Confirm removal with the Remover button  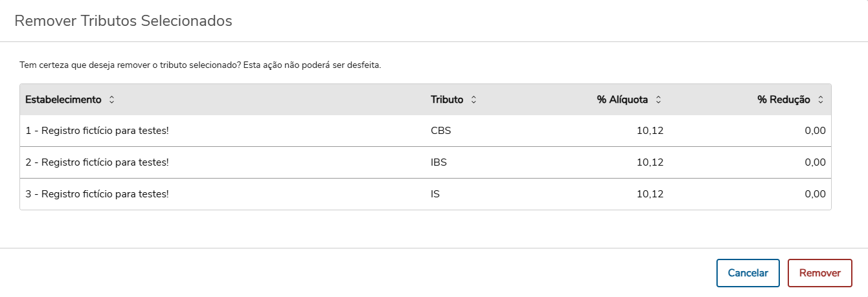tap(819, 273)
